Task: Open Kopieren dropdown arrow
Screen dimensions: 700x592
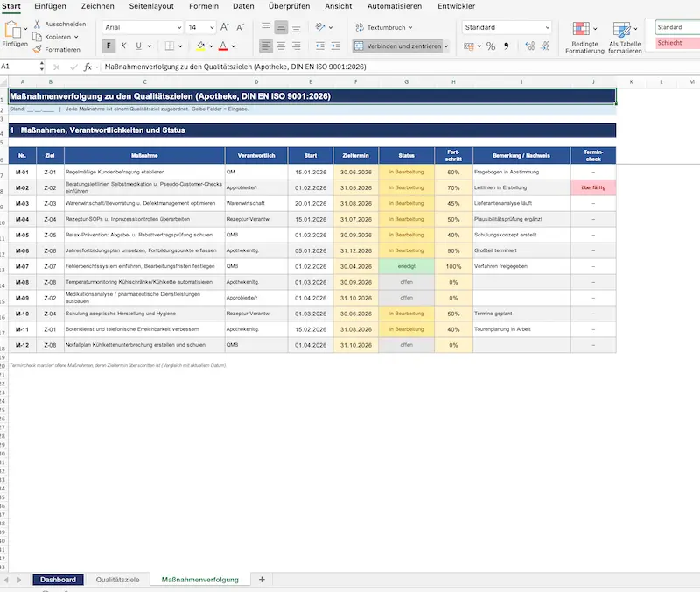Action: click(76, 37)
